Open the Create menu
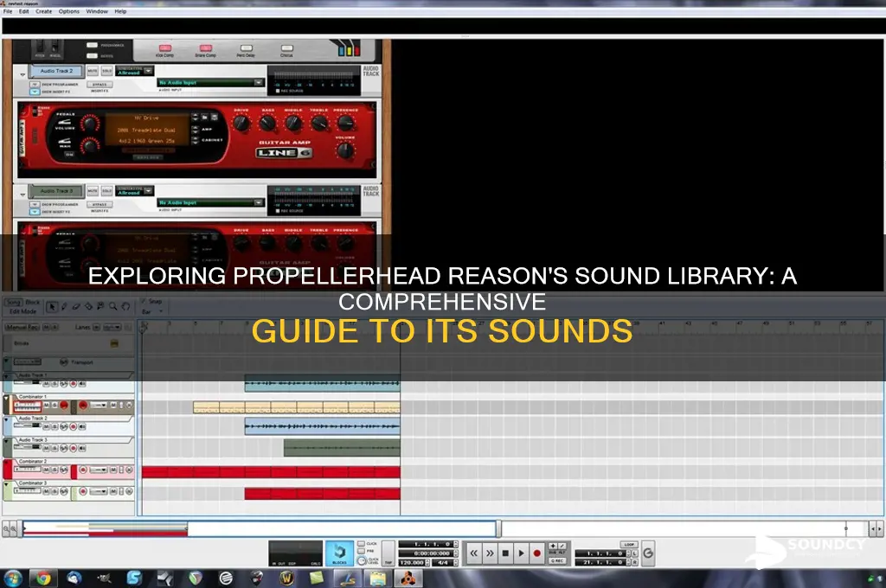Screen dimensions: 886x588 (43, 11)
